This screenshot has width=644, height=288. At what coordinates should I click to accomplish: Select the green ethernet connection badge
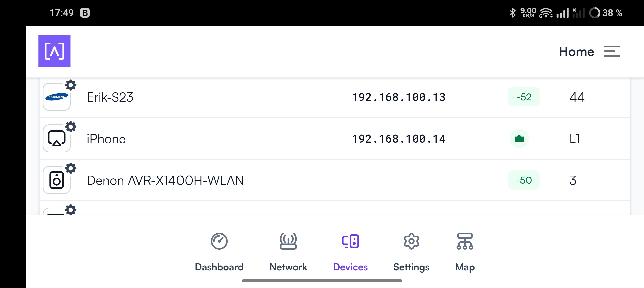coord(519,138)
